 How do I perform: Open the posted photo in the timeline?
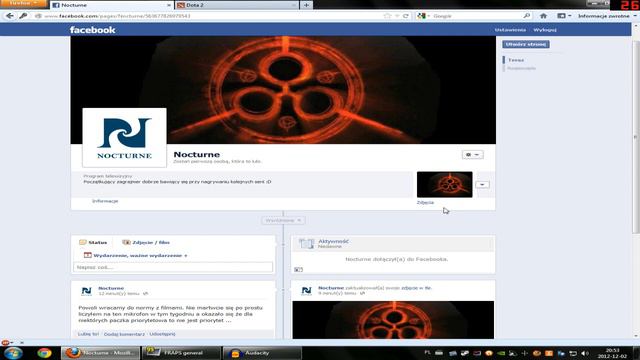coord(393,320)
